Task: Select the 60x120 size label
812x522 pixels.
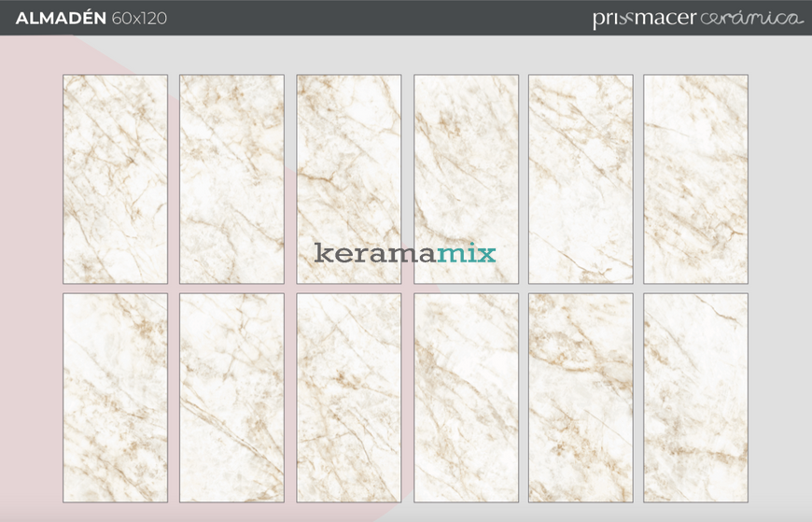Action: pyautogui.click(x=139, y=18)
